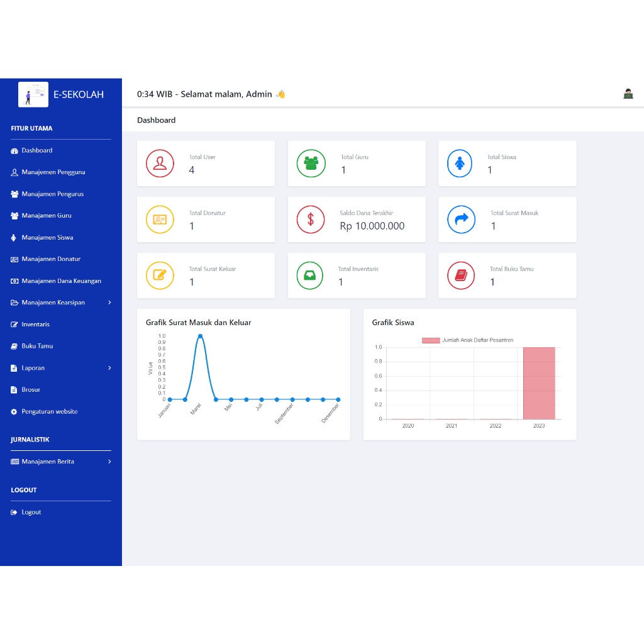
Task: Click the E-SEKOLAH logo image
Action: [x=33, y=94]
